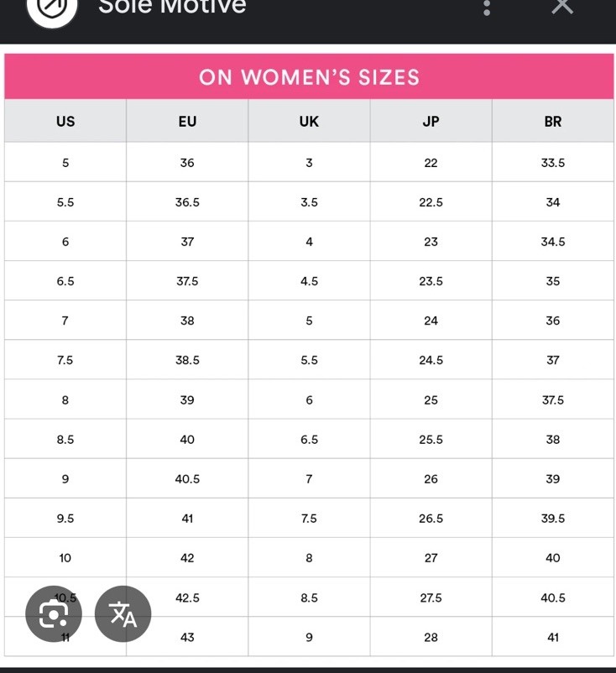Open the three-dot overflow menu
Screen dimensions: 616x673
(x=487, y=8)
